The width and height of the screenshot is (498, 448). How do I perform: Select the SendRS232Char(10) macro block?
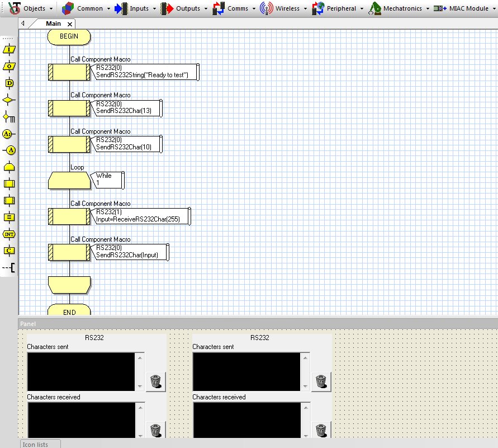coord(69,144)
